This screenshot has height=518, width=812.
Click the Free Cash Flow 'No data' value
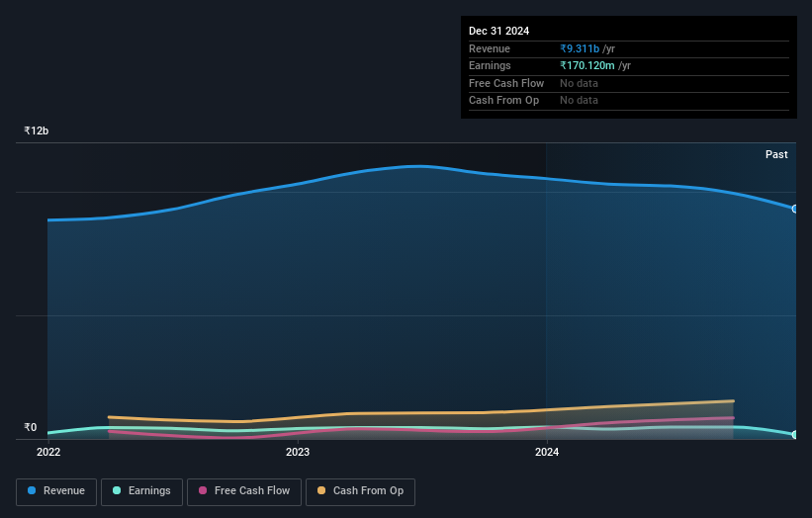tap(579, 83)
